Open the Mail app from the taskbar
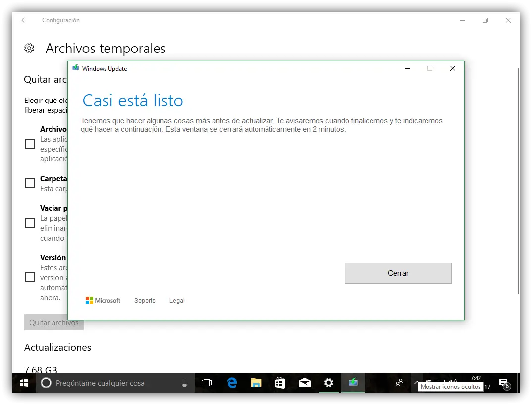The height and width of the screenshot is (405, 532). (x=304, y=383)
